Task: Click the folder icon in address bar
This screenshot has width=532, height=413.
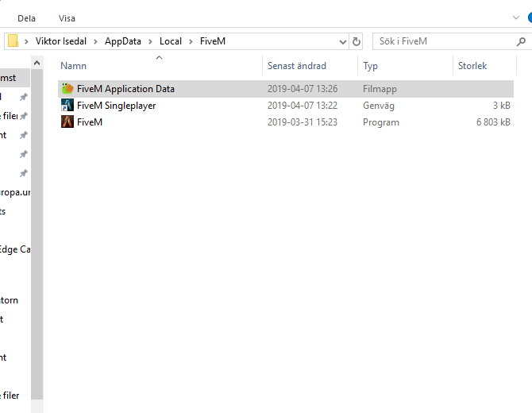Action: pos(13,41)
